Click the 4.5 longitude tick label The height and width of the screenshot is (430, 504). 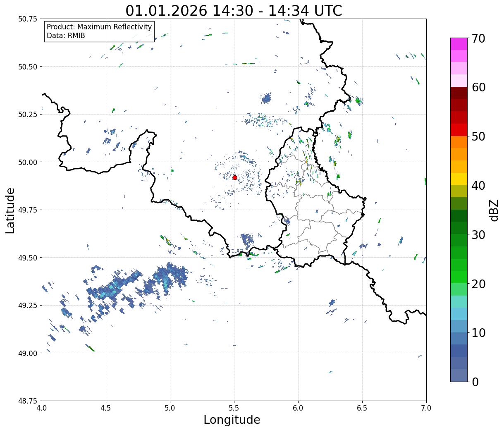point(106,408)
